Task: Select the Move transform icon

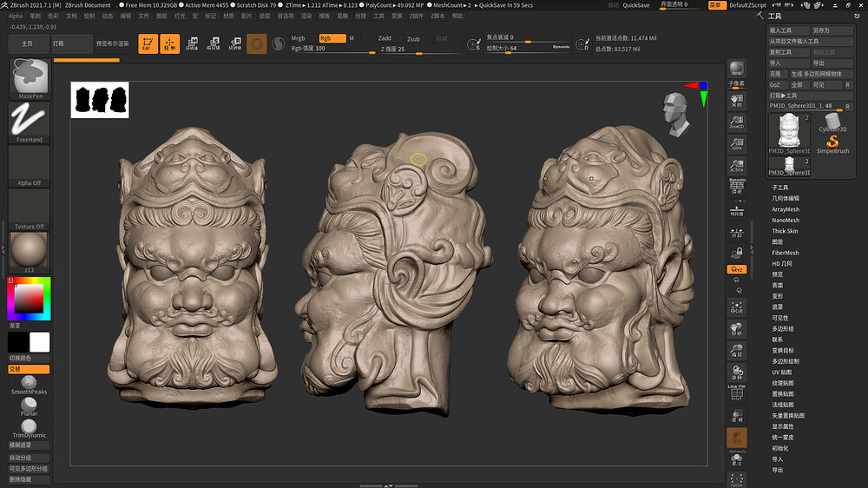Action: tap(192, 43)
